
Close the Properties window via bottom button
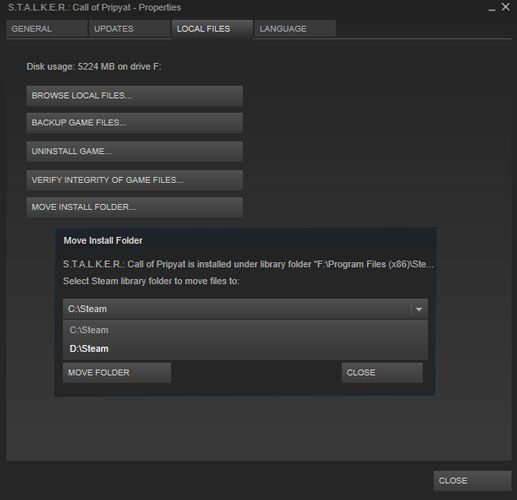tap(472, 481)
